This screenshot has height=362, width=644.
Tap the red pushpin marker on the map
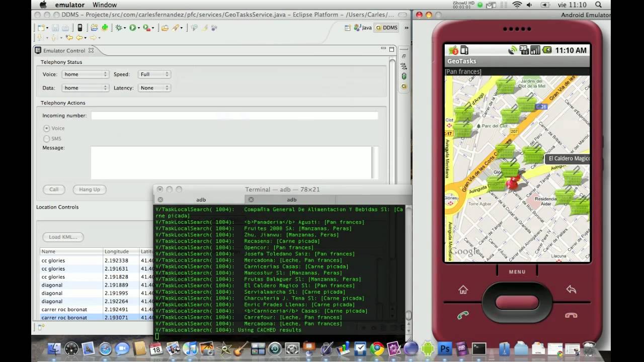512,183
